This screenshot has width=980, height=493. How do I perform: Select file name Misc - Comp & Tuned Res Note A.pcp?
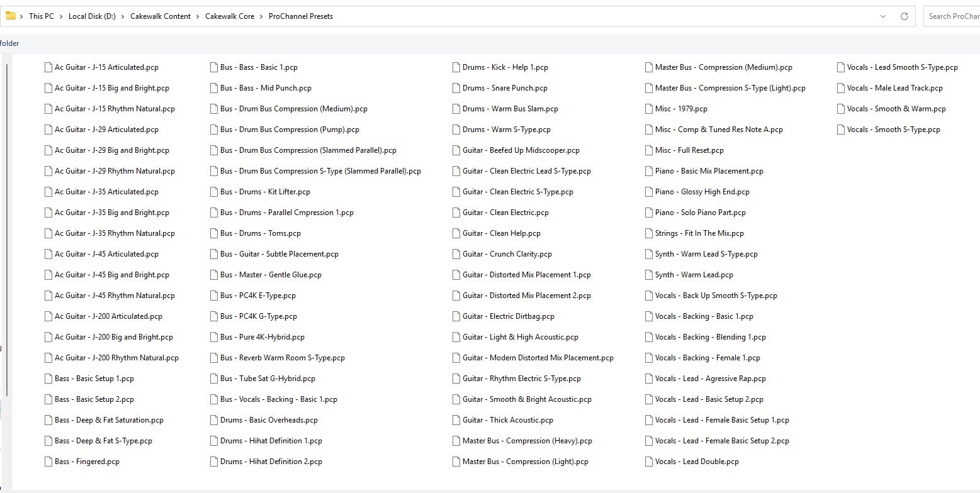[719, 130]
